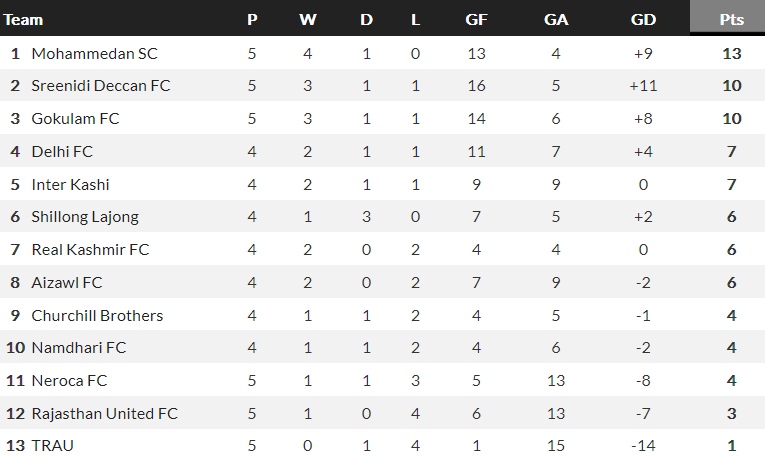Click Aizawl FC team name
Screen dimensions: 765x460
click(x=67, y=283)
